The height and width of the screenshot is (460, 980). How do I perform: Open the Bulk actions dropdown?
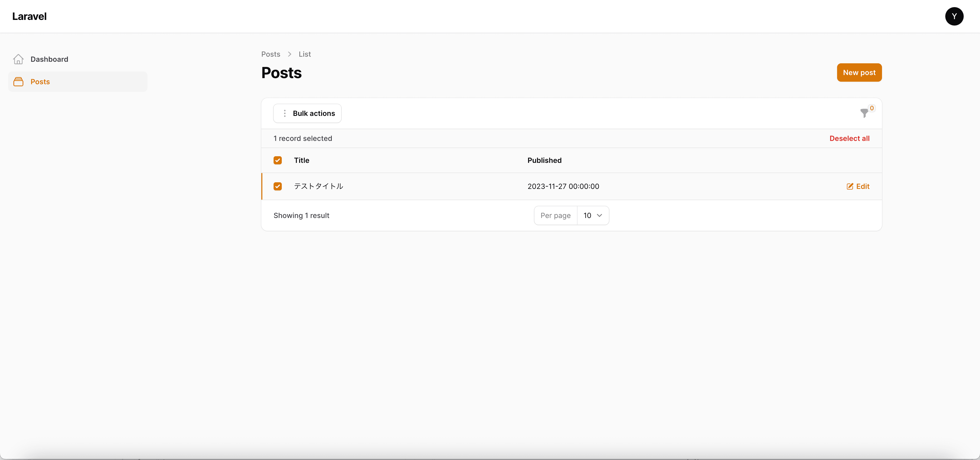click(x=308, y=113)
